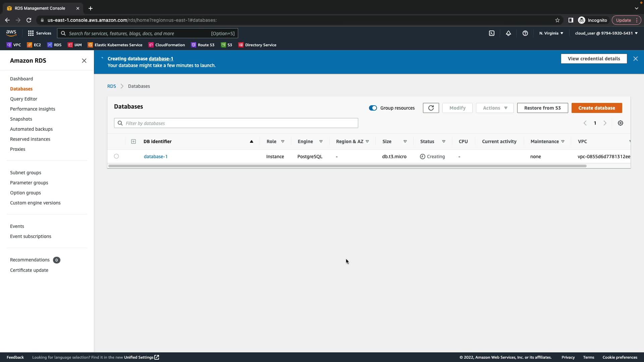
Task: Click the Filter by databases field
Action: coord(236,123)
